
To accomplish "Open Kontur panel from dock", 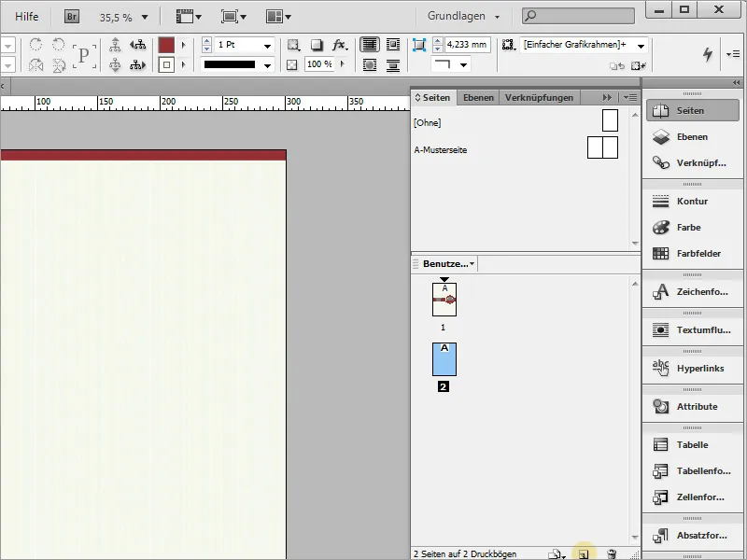I will 692,201.
